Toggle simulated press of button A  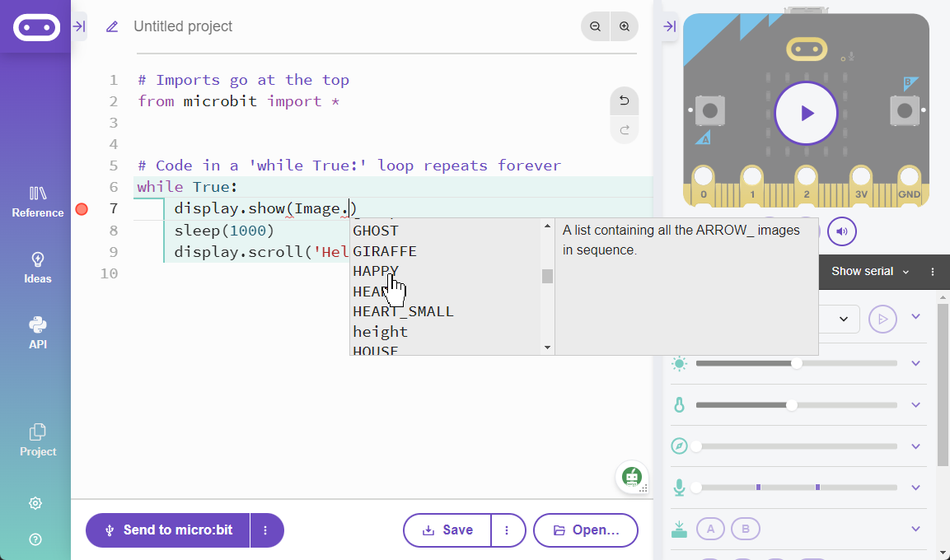tap(711, 530)
